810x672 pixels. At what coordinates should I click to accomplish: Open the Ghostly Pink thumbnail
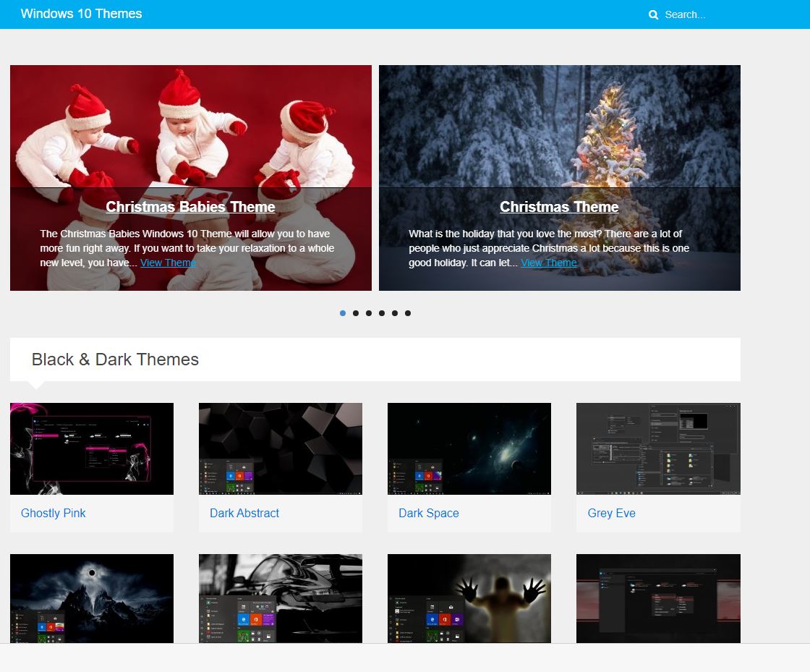92,449
